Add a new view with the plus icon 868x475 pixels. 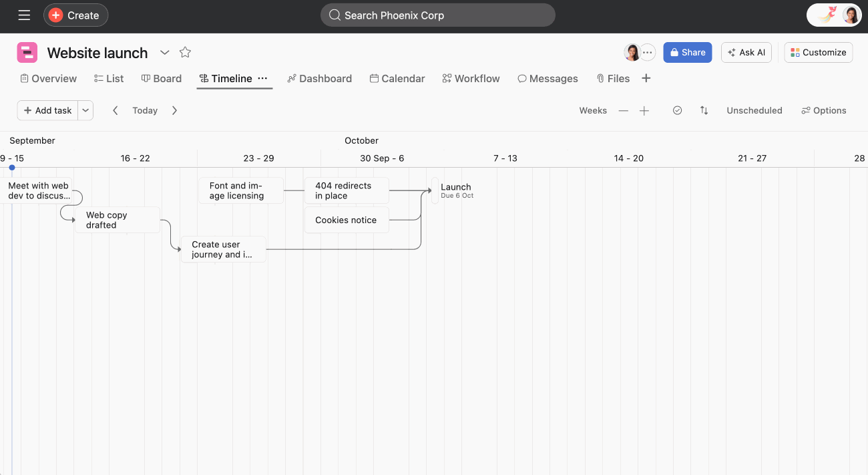(646, 78)
